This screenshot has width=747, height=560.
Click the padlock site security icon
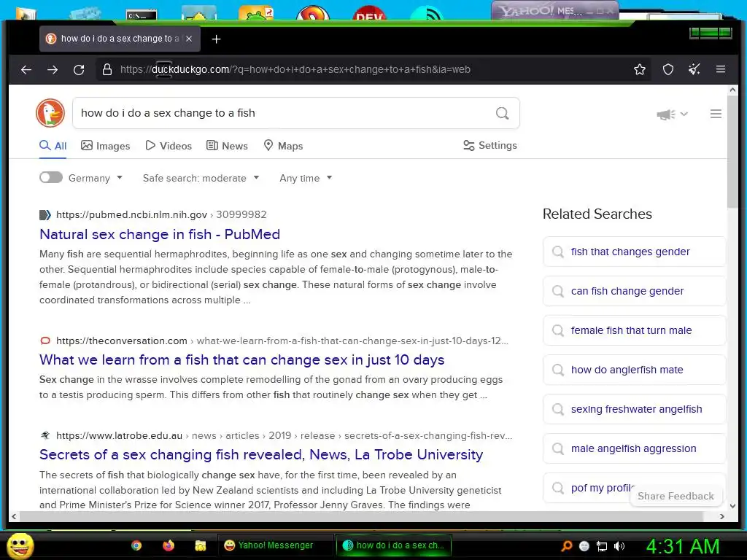(107, 69)
